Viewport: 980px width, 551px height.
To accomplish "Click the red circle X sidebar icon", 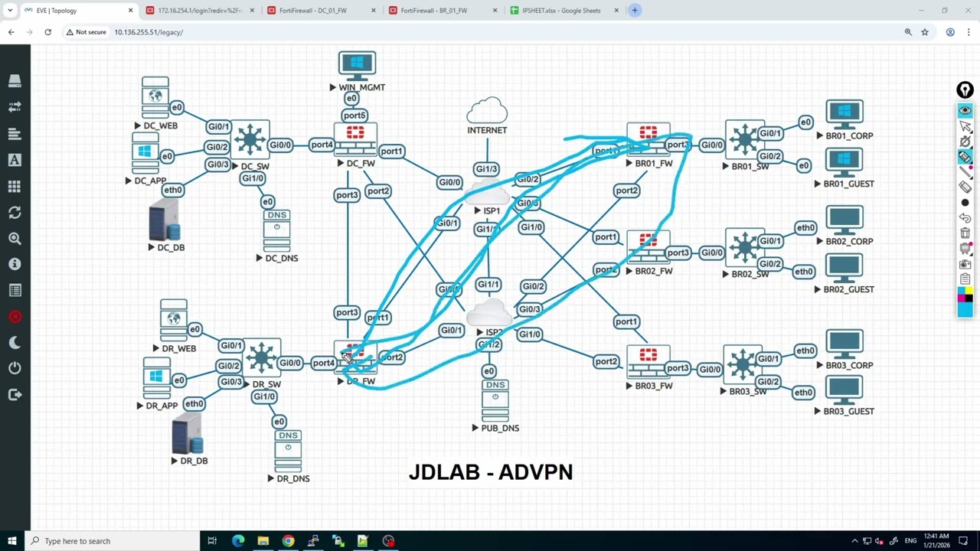I will 15,316.
